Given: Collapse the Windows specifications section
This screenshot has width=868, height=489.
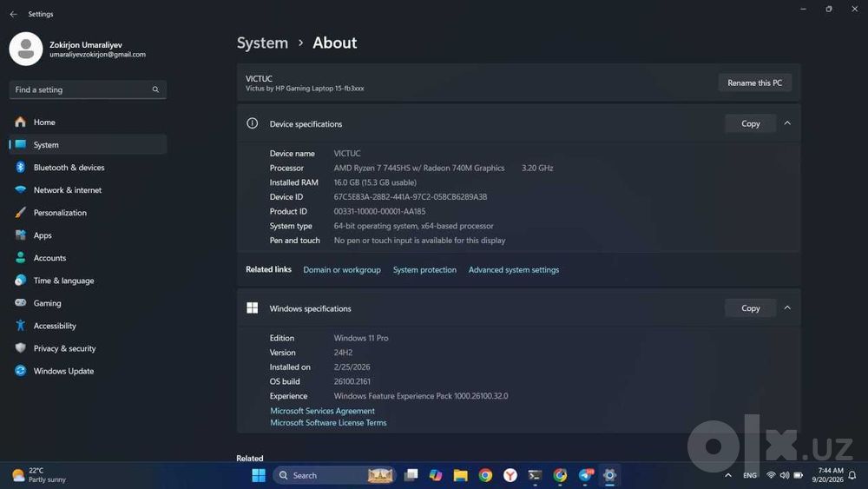Looking at the screenshot, I should click(787, 308).
